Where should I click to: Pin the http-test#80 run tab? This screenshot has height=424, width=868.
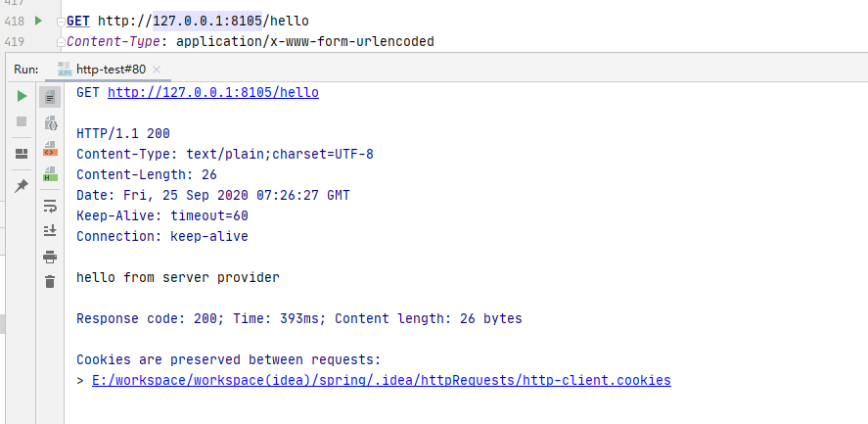22,185
